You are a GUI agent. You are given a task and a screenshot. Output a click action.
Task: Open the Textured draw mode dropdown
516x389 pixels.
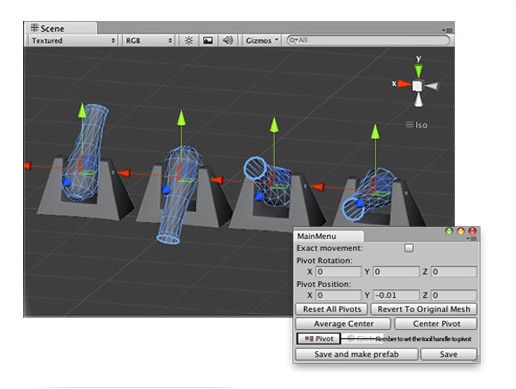[73, 40]
